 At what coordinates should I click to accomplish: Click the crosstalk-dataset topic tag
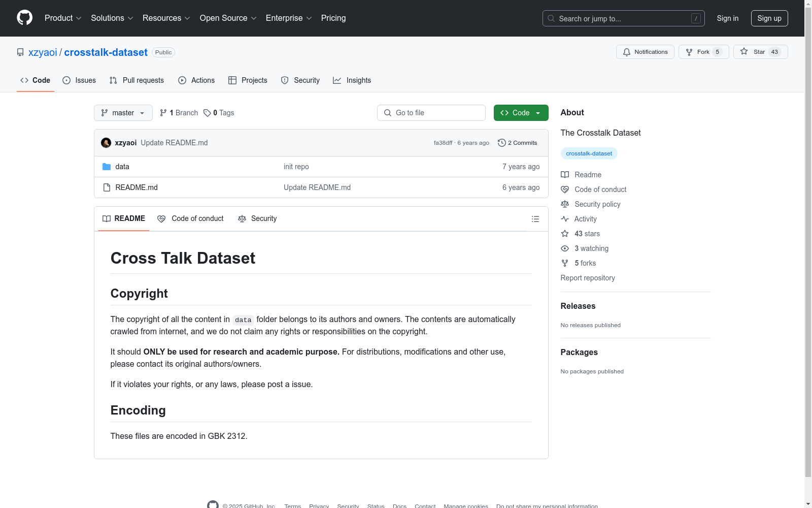[589, 153]
